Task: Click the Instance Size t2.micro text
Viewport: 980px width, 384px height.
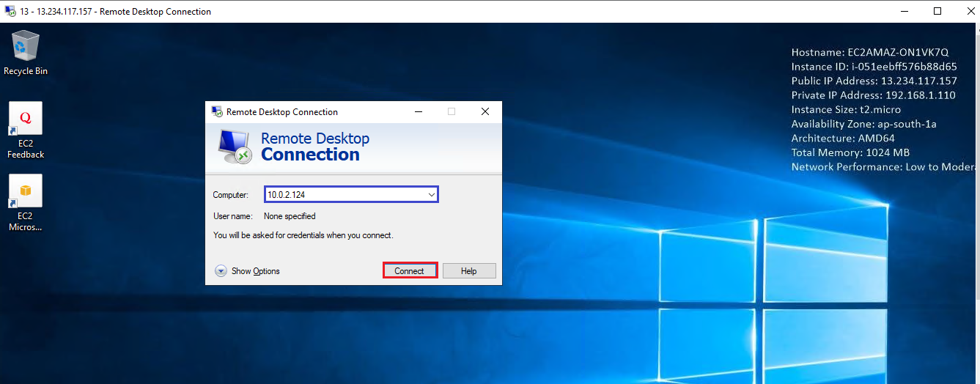Action: pos(846,109)
